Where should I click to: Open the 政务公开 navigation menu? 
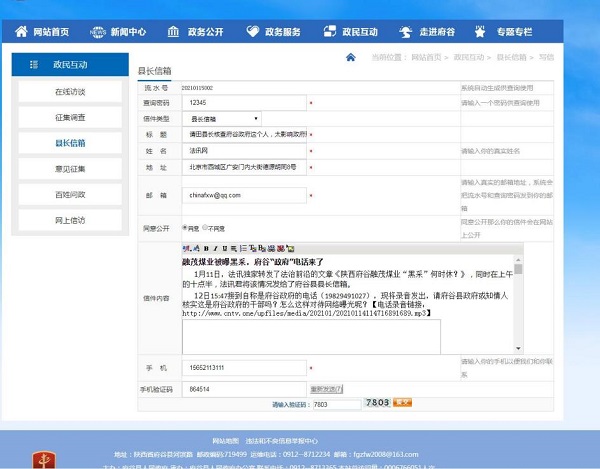tap(200, 32)
